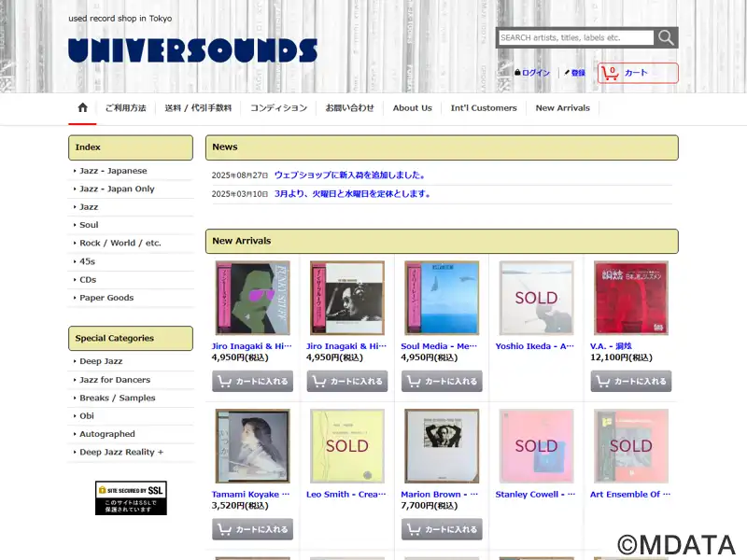Open the Soul category
747x560 pixels.
89,225
